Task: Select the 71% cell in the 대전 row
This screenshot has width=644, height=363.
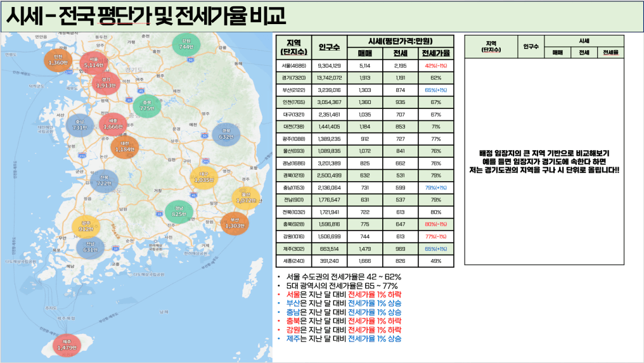Action: (x=435, y=127)
